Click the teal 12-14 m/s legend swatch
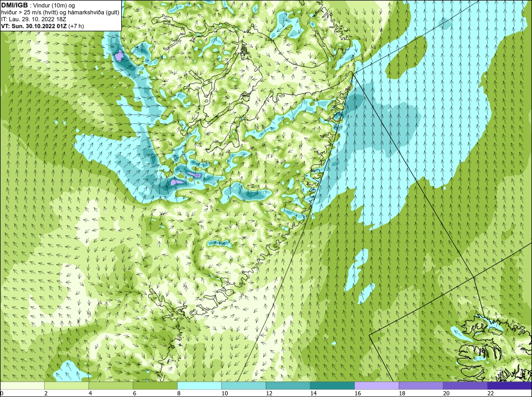Viewport: 532px width, 397px height. click(288, 386)
